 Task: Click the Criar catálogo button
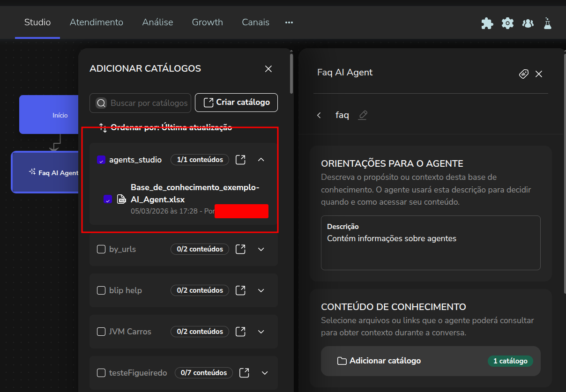click(236, 103)
